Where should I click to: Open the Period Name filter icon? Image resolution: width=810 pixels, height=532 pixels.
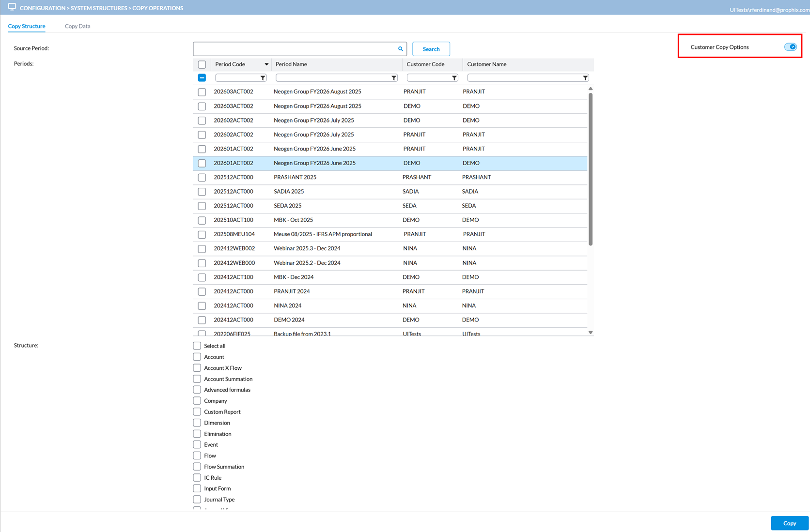point(394,78)
